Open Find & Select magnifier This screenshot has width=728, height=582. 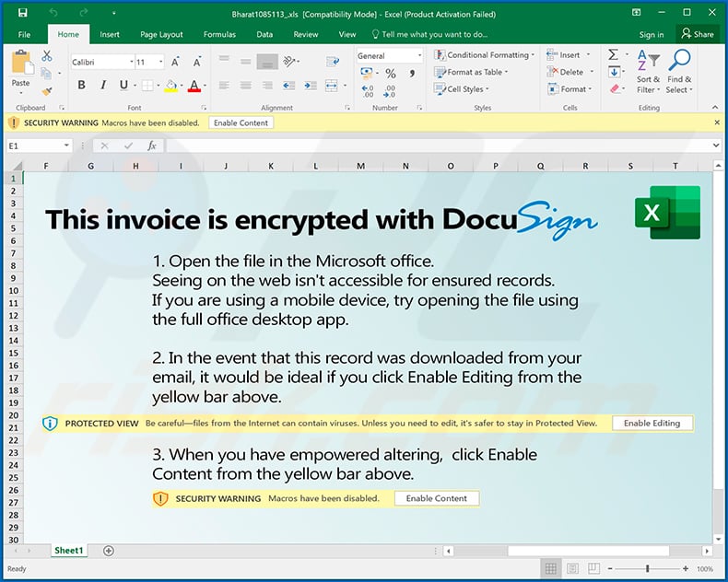pos(679,72)
